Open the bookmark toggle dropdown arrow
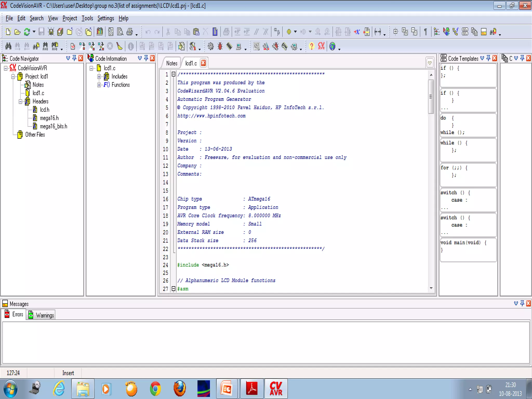This screenshot has height=399, width=532. click(295, 32)
